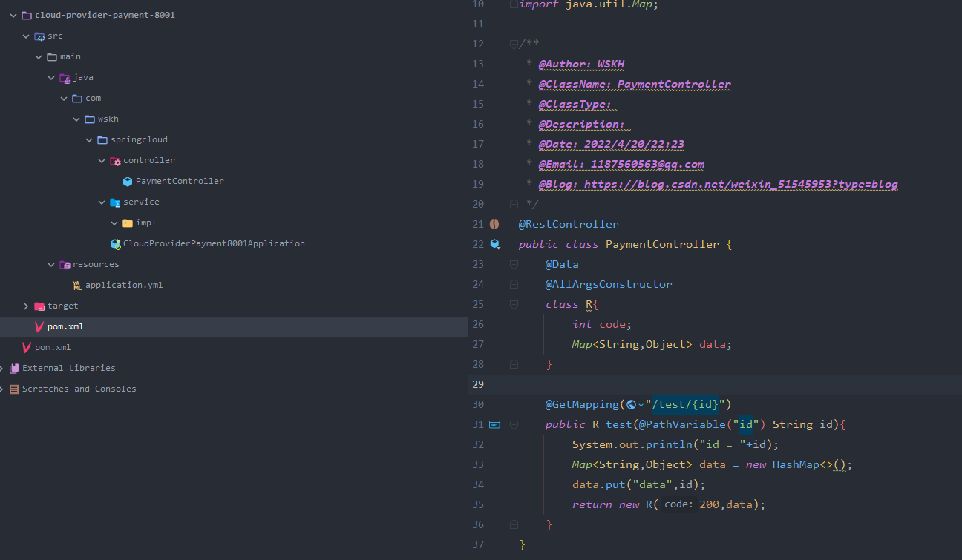Collapse the cloud-provider-payment-8001 module node
962x560 pixels.
(13, 15)
